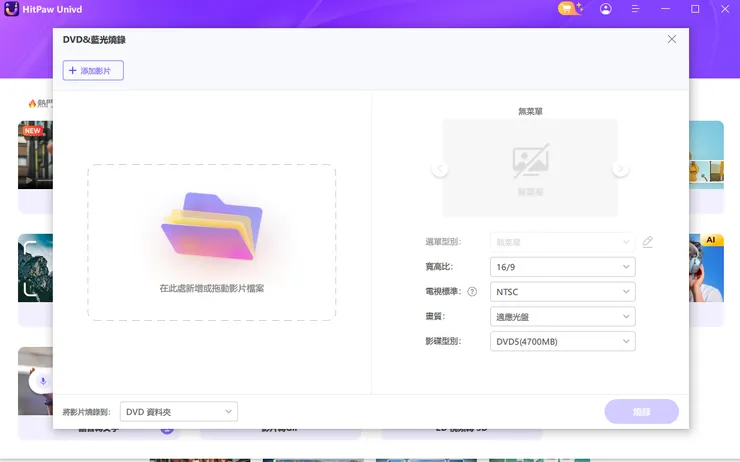Image resolution: width=740 pixels, height=462 pixels.
Task: Click the shopping cart icon in title bar
Action: (570, 8)
